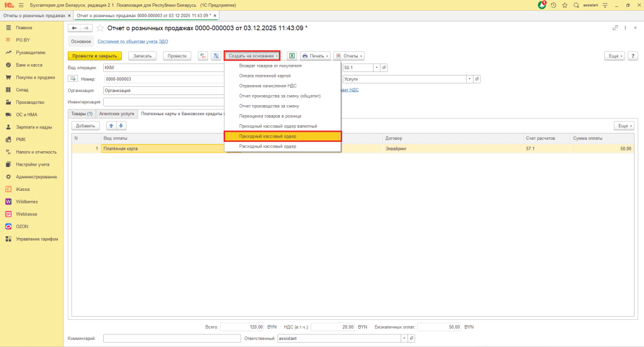Image resolution: width=644 pixels, height=347 pixels.
Task: Click the notification bell icon
Action: [542, 5]
